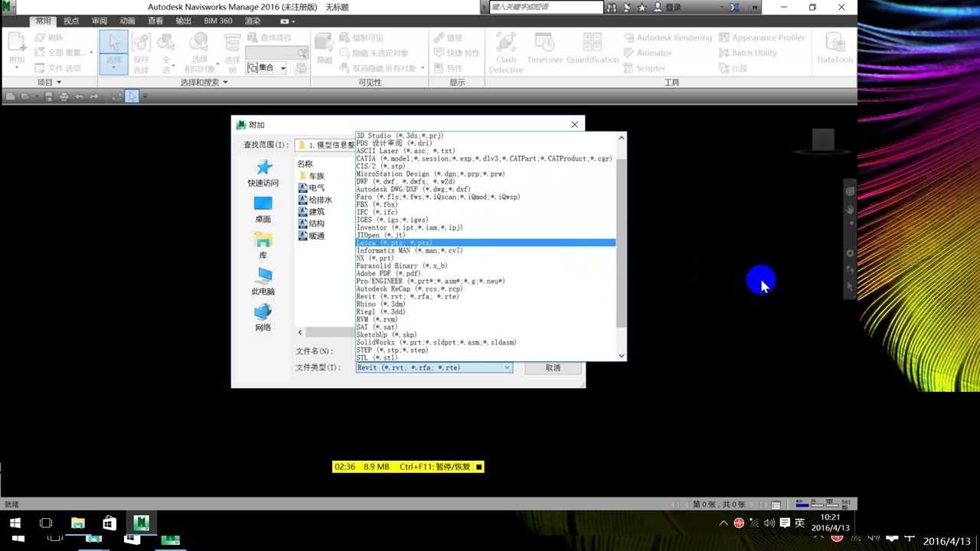The width and height of the screenshot is (980, 551).
Task: Click the undo arrow in quick access toolbar
Action: (x=80, y=96)
